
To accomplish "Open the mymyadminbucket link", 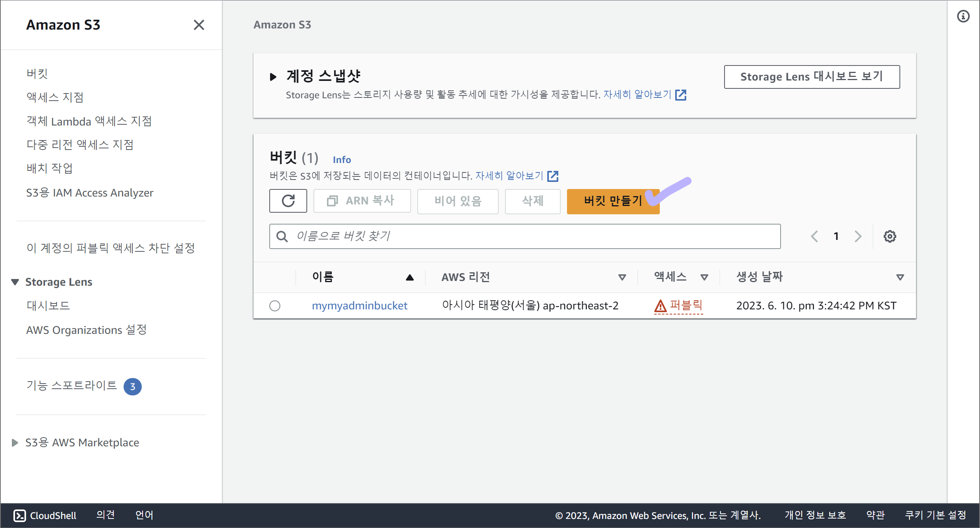I will click(359, 306).
